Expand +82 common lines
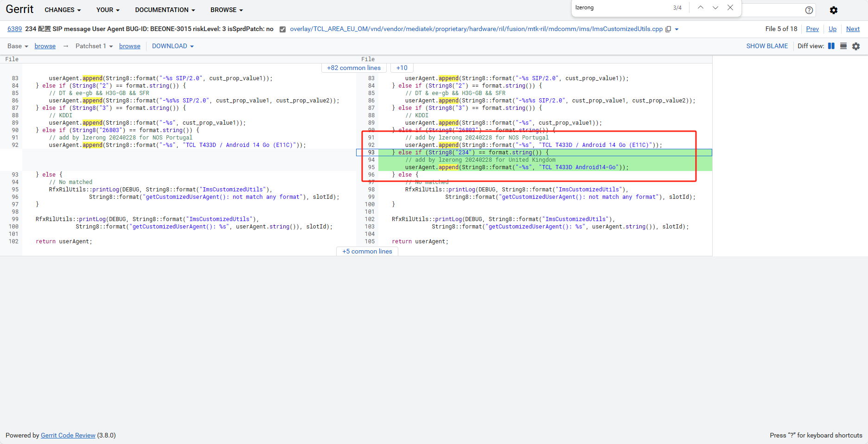868x444 pixels. pyautogui.click(x=354, y=68)
